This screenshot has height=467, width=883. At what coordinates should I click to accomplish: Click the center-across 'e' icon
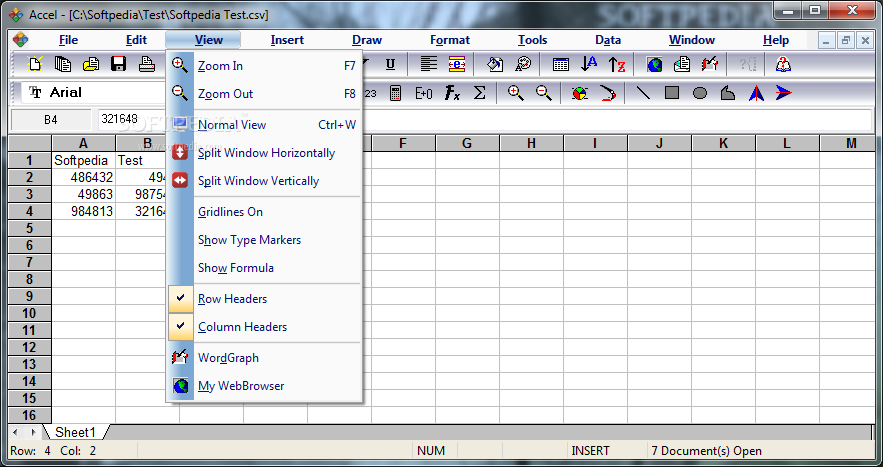(x=457, y=64)
